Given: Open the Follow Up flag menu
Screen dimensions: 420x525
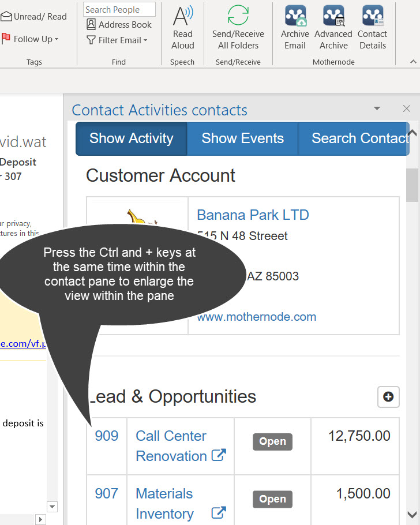Looking at the screenshot, I should (30, 39).
